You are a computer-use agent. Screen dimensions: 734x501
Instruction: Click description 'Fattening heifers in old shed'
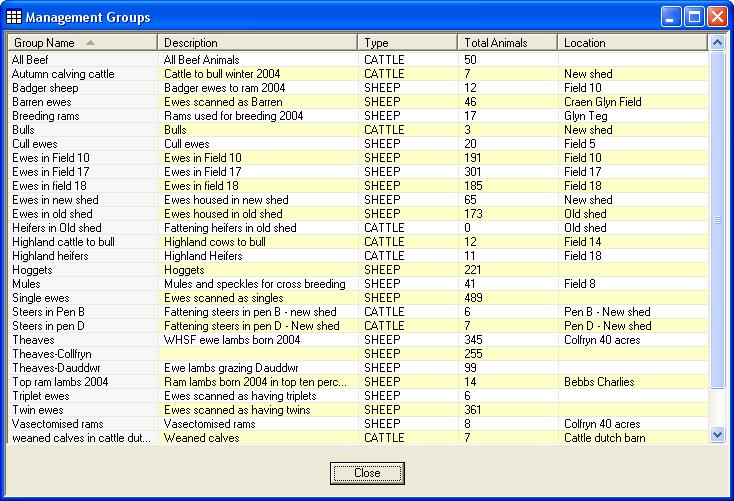[230, 228]
